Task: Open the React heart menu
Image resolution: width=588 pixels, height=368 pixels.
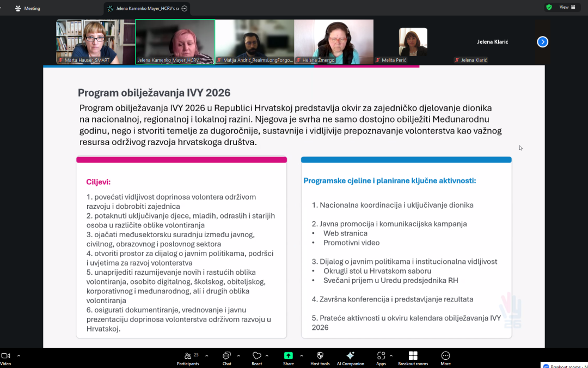Action: (x=257, y=358)
